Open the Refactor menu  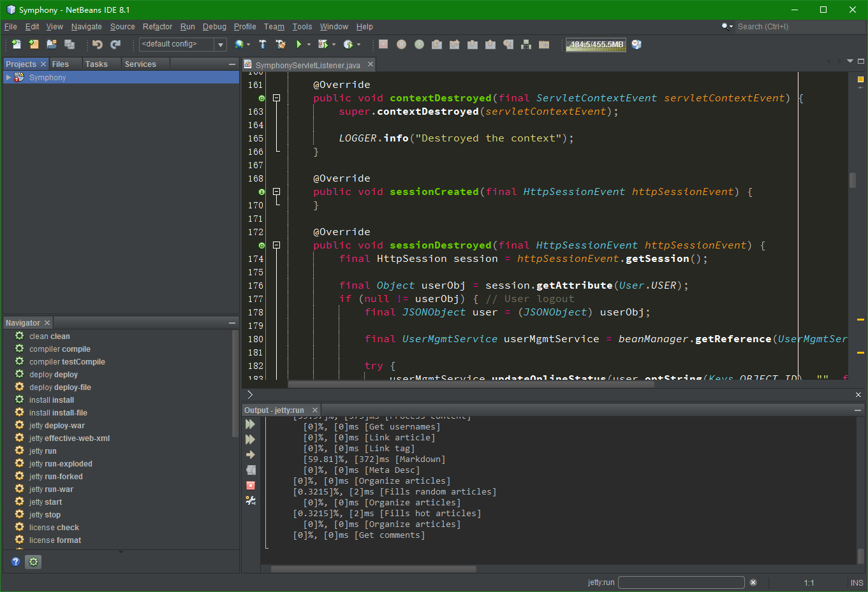tap(157, 27)
